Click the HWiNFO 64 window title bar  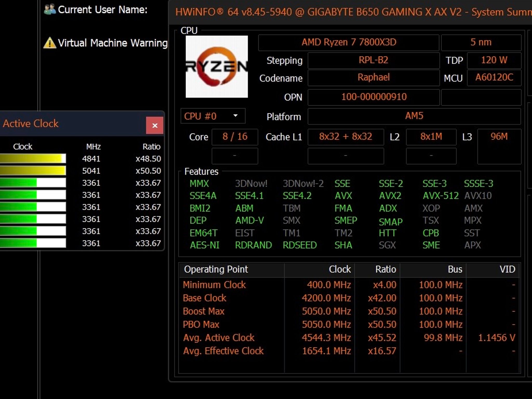pos(351,12)
